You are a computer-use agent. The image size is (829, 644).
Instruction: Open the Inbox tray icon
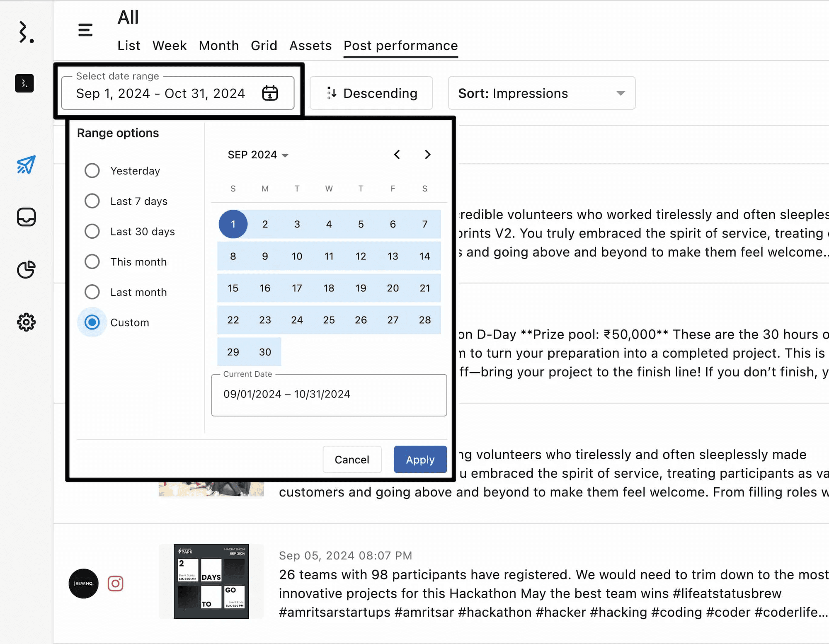(26, 217)
